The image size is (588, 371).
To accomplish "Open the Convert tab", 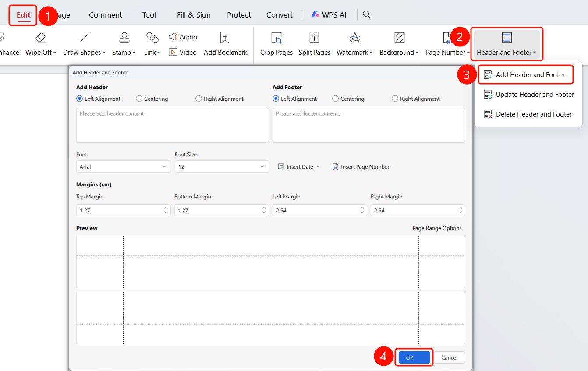I will (280, 15).
